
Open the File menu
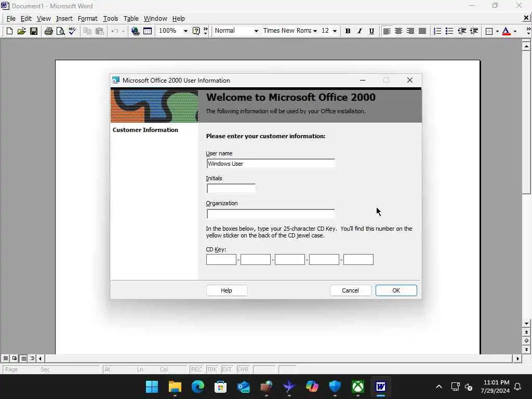(11, 18)
